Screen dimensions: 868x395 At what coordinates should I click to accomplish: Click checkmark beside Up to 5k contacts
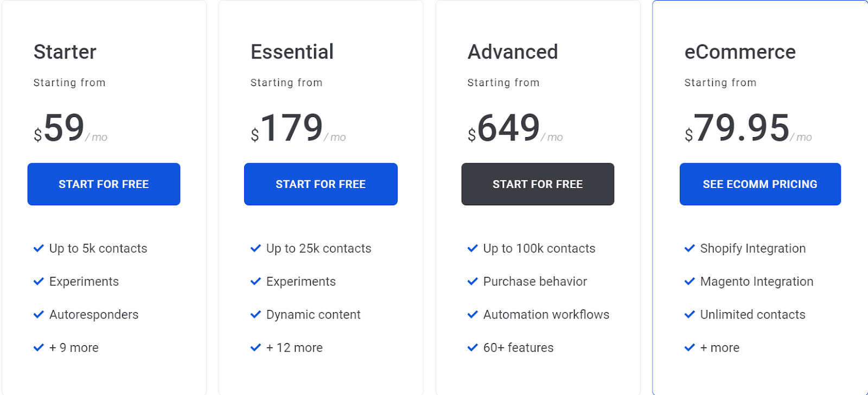tap(39, 248)
